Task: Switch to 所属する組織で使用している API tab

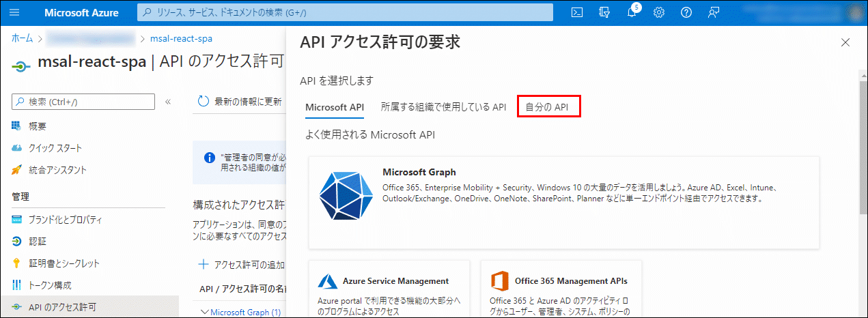Action: (443, 107)
